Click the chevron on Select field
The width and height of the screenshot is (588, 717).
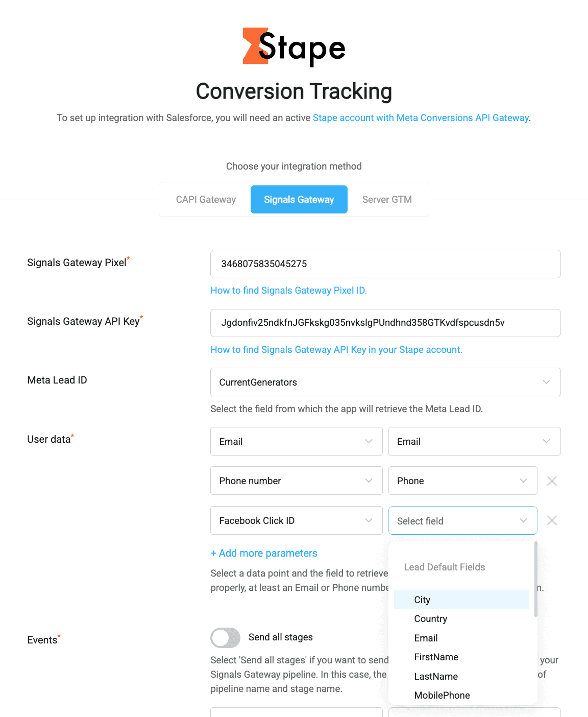[x=523, y=520]
